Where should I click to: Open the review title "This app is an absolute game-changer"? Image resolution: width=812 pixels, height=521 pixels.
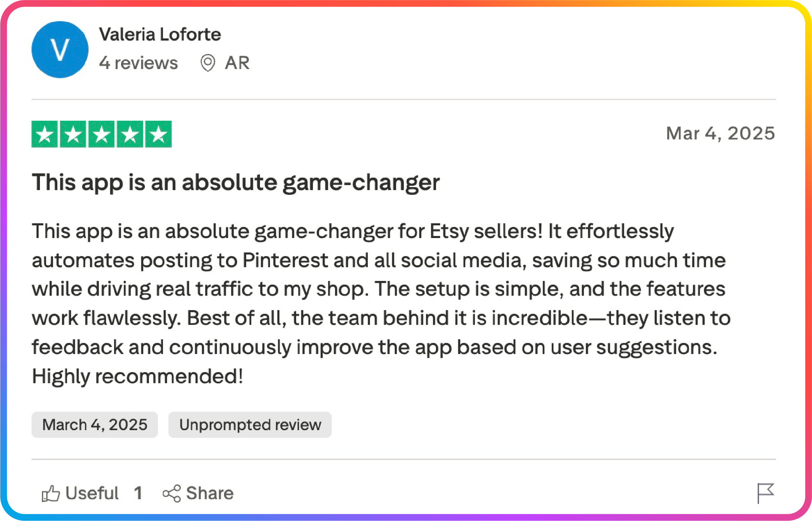click(235, 183)
